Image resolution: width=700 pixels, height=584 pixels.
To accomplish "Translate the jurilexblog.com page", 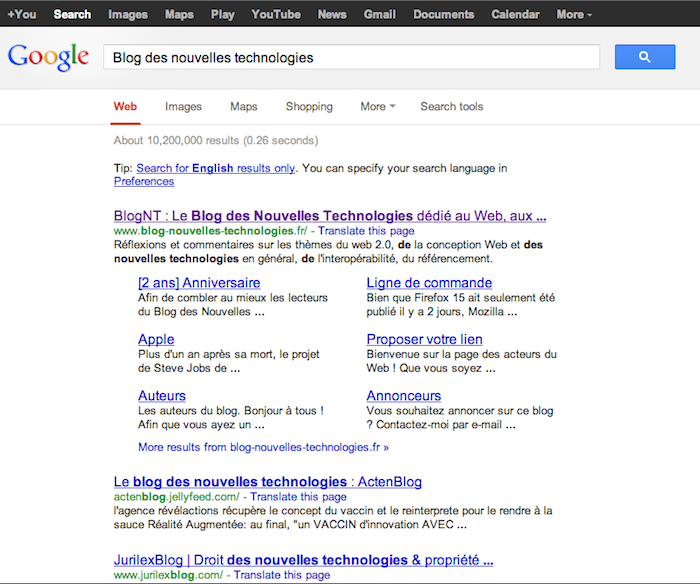I will [282, 575].
